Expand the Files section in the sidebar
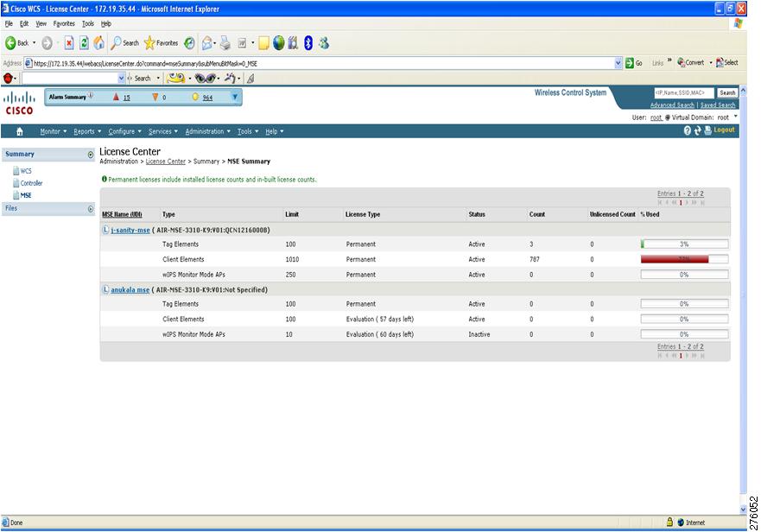 pos(91,209)
